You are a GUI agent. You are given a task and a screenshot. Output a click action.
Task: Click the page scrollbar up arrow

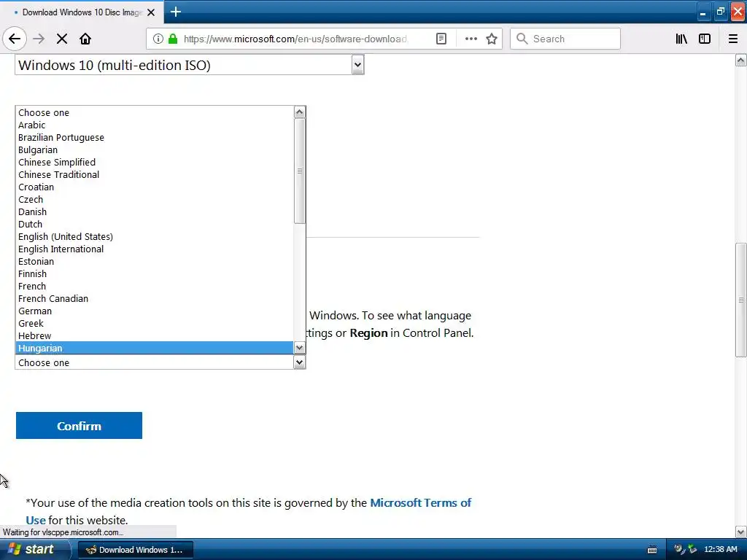coord(741,60)
